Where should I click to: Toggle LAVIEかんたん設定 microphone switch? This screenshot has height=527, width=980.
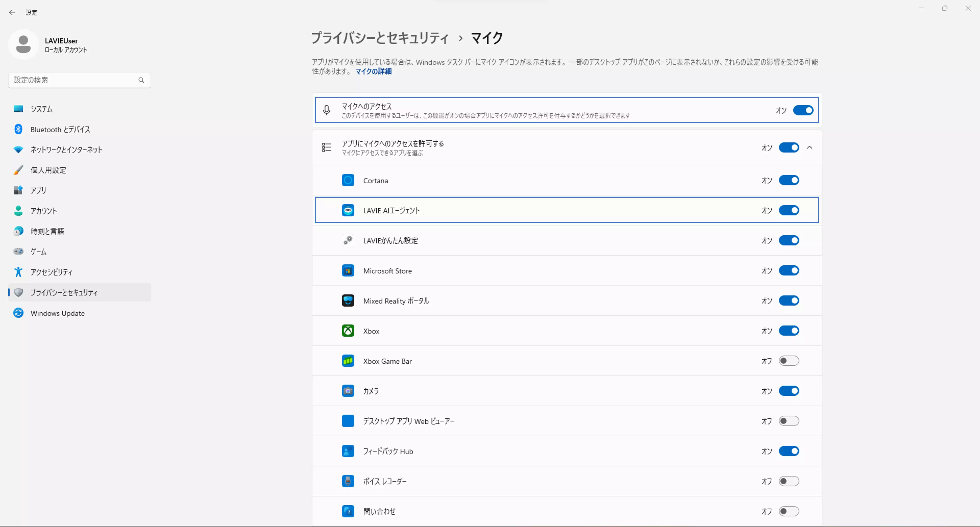click(x=789, y=240)
